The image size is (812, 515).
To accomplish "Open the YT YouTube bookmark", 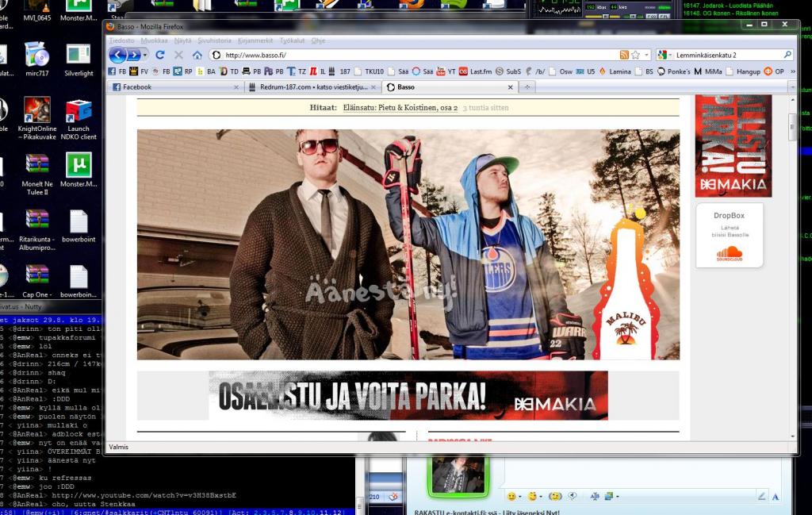I will tap(446, 71).
